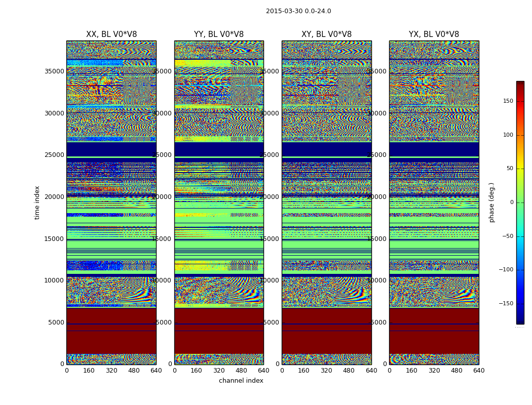
Task: Click XY plot y-axis tick 5000
Action: click(x=272, y=322)
